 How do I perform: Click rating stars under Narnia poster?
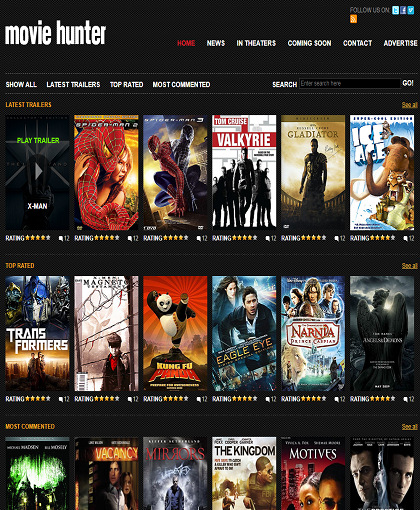[313, 398]
